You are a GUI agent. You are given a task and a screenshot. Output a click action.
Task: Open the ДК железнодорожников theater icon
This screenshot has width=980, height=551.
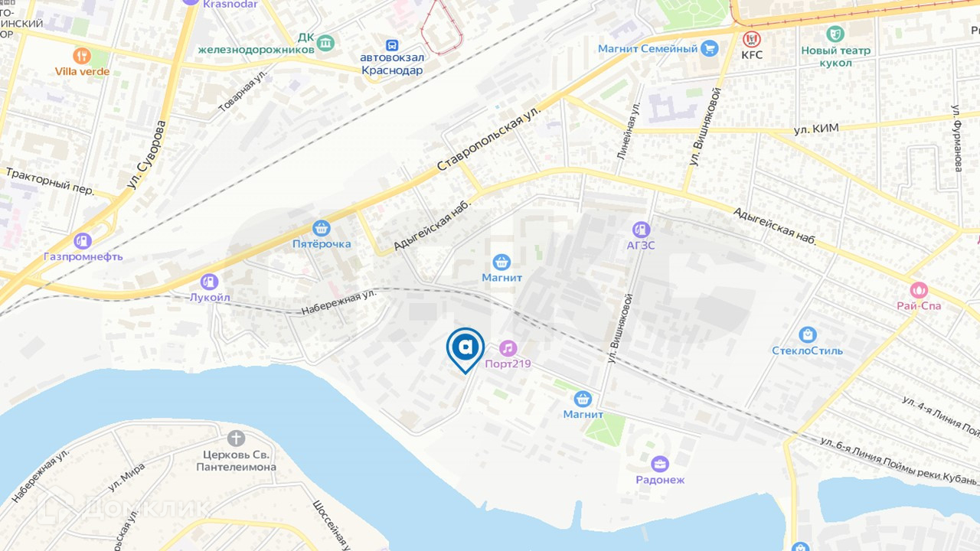(326, 42)
